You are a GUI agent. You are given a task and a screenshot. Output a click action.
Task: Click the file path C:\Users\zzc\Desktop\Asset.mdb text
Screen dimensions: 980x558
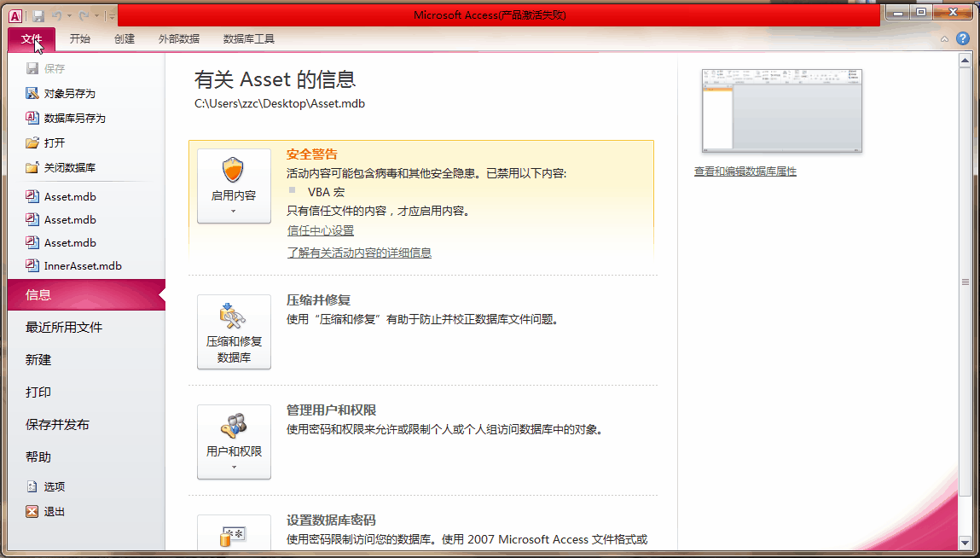click(280, 104)
